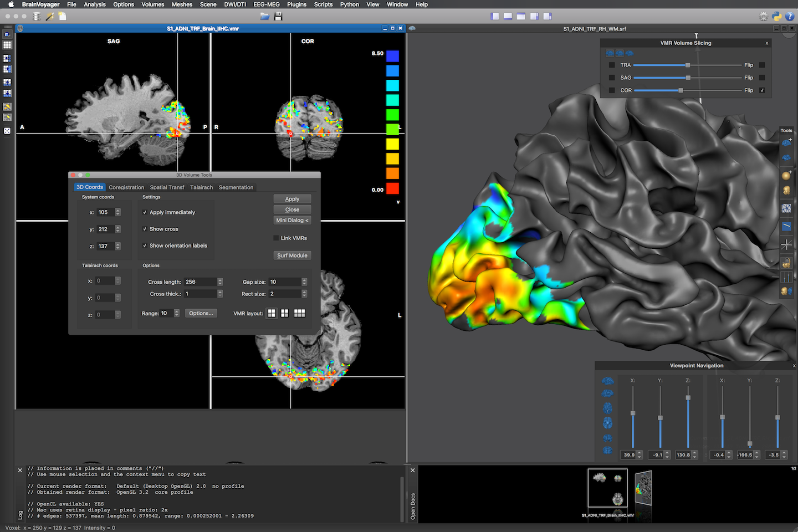Enable the Flip checkbox for TRA
Viewport: 798px width, 532px height.
(762, 65)
